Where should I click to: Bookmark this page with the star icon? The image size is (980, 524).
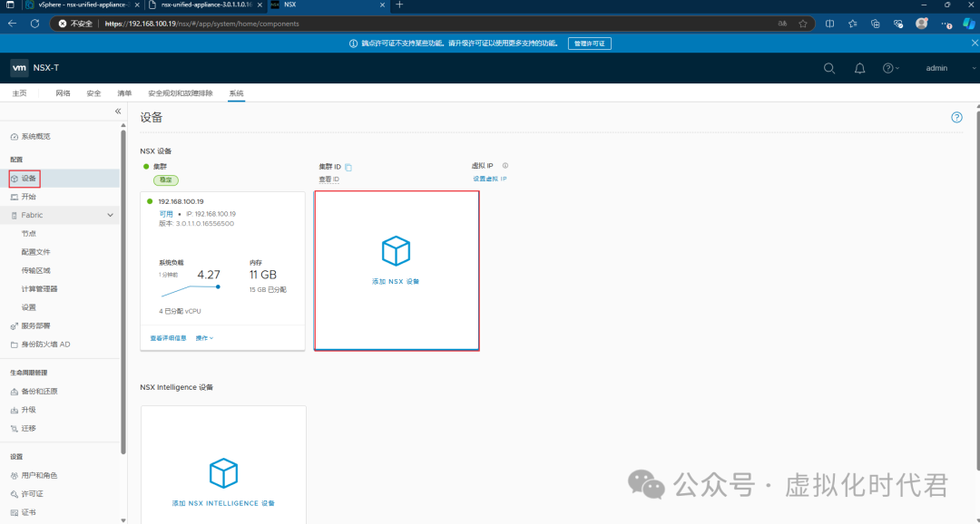[803, 24]
